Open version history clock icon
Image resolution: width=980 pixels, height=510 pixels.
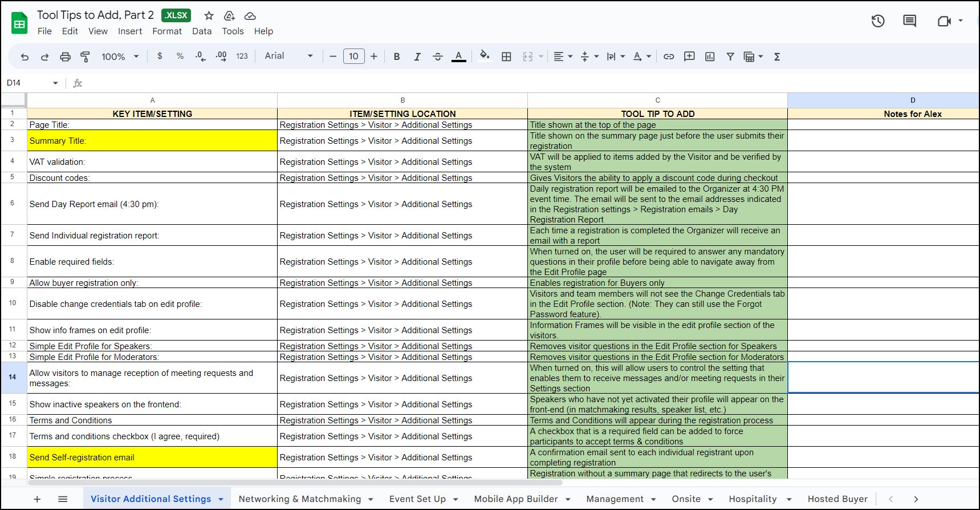[x=878, y=21]
